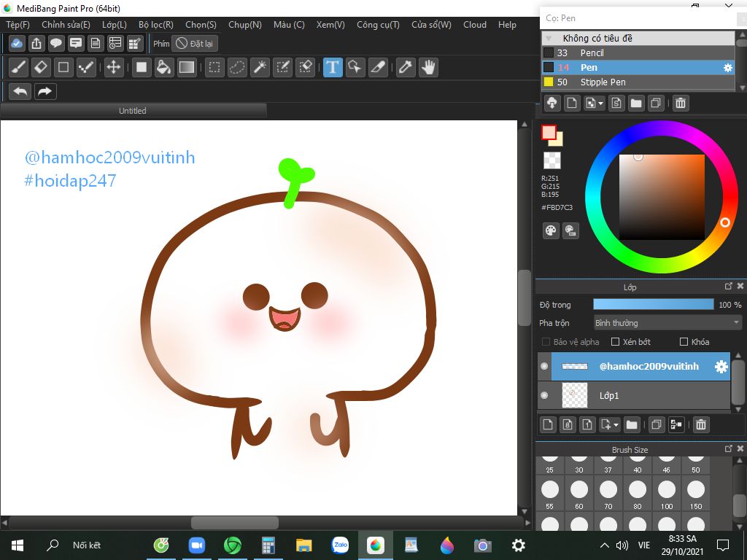The width and height of the screenshot is (747, 560).
Task: Select the Lớp1 layer
Action: 634,395
